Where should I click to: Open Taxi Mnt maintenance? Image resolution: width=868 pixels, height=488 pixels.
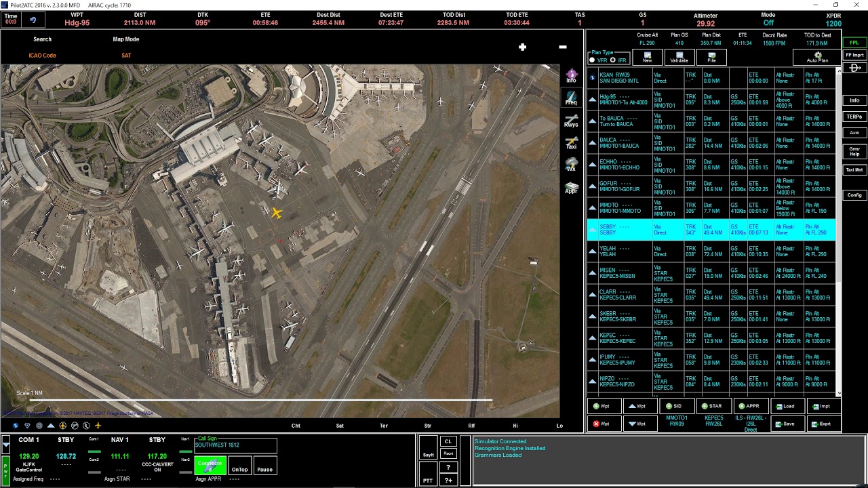(x=854, y=170)
